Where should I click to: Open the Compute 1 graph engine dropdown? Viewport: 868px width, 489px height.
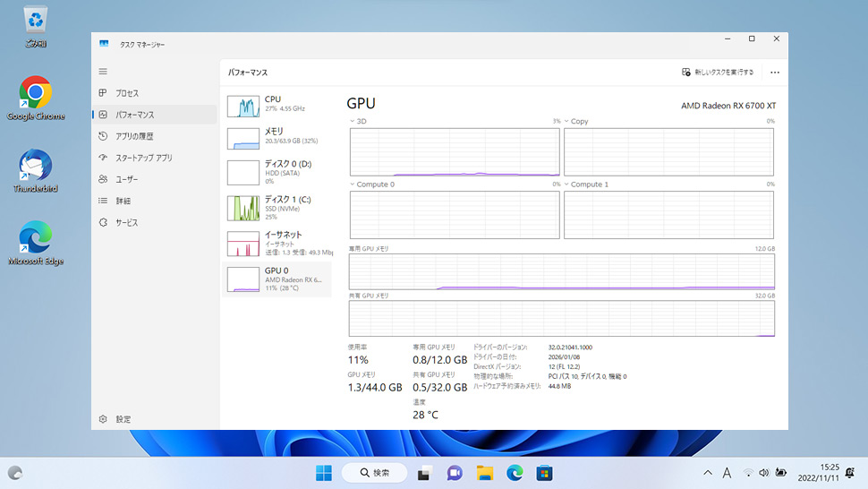tap(566, 184)
